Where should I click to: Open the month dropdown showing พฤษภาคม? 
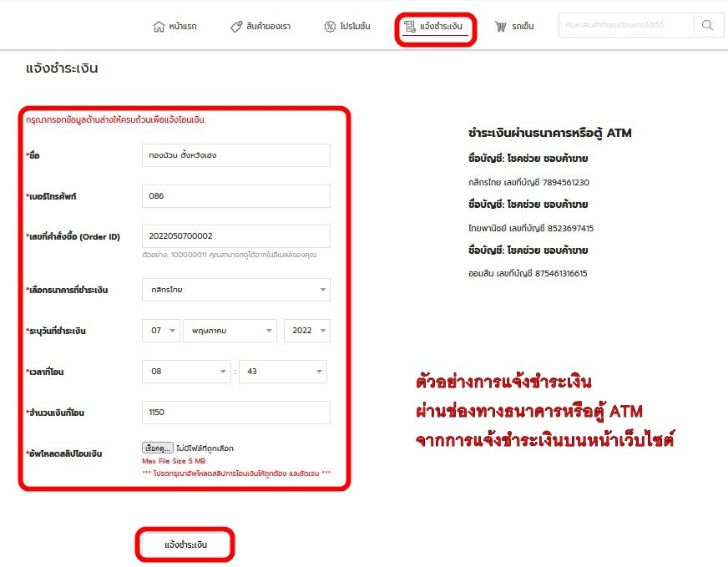[230, 331]
